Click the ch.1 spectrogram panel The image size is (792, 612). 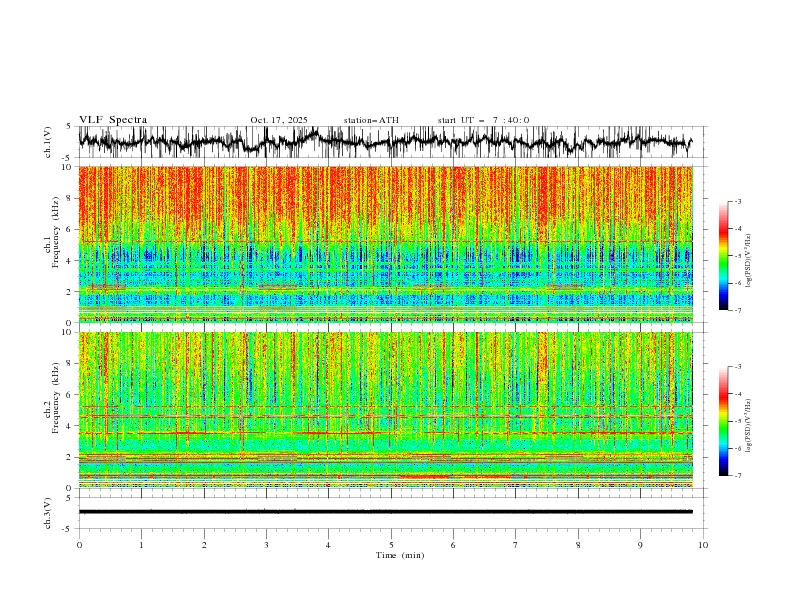click(x=386, y=244)
